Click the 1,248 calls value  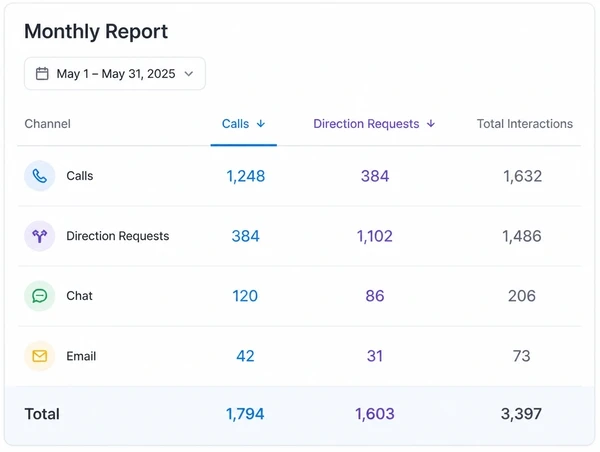click(246, 176)
